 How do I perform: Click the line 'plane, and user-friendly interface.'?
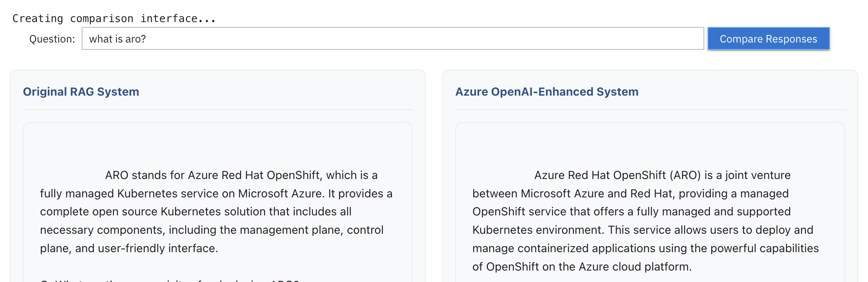129,248
